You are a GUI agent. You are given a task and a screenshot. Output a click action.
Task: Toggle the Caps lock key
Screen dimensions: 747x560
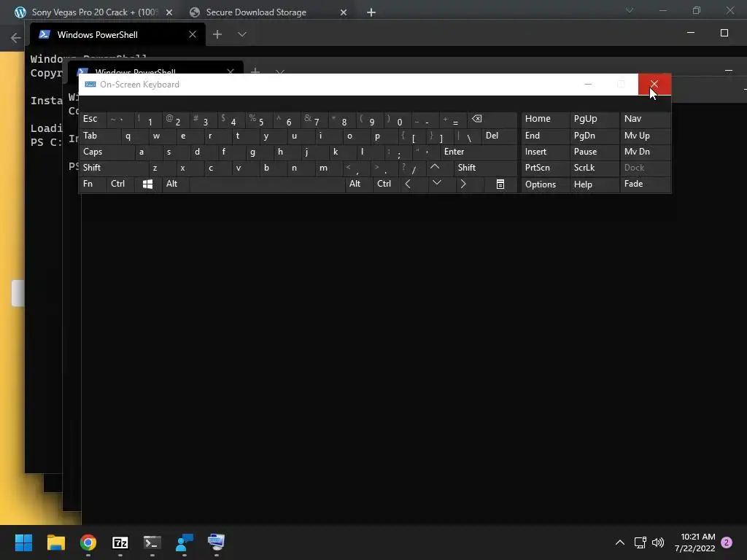click(106, 152)
